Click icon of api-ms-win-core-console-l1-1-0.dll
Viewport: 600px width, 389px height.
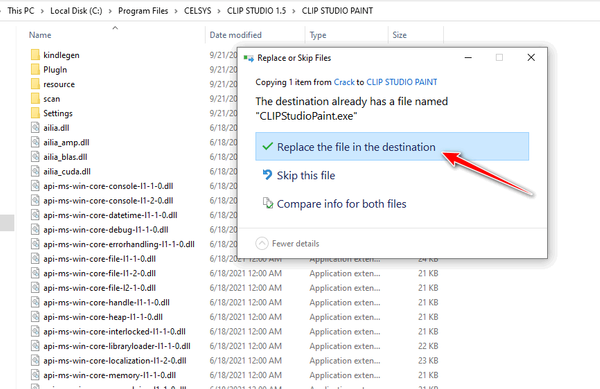(35, 186)
